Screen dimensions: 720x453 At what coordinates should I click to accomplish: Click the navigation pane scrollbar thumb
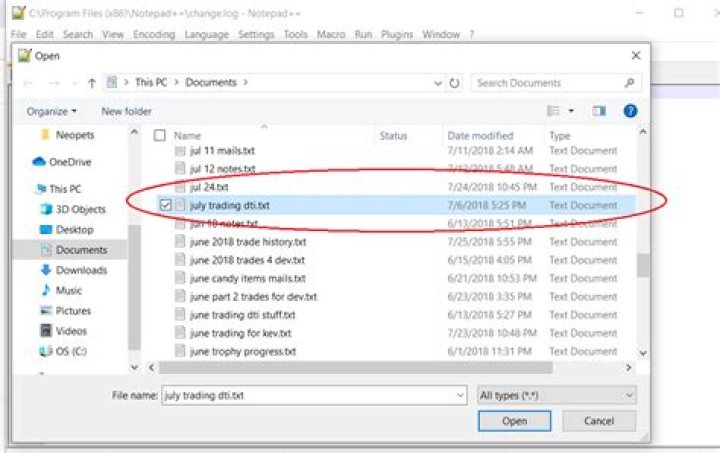coord(134,287)
